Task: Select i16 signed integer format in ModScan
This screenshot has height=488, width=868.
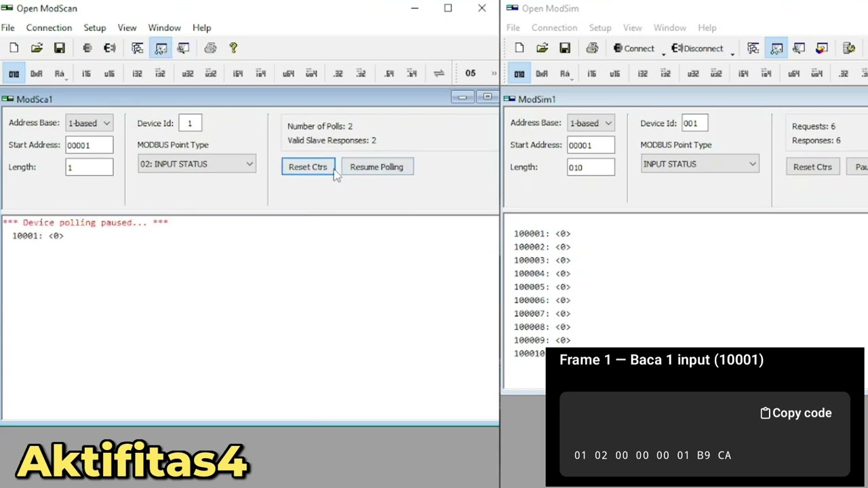Action: tap(86, 73)
